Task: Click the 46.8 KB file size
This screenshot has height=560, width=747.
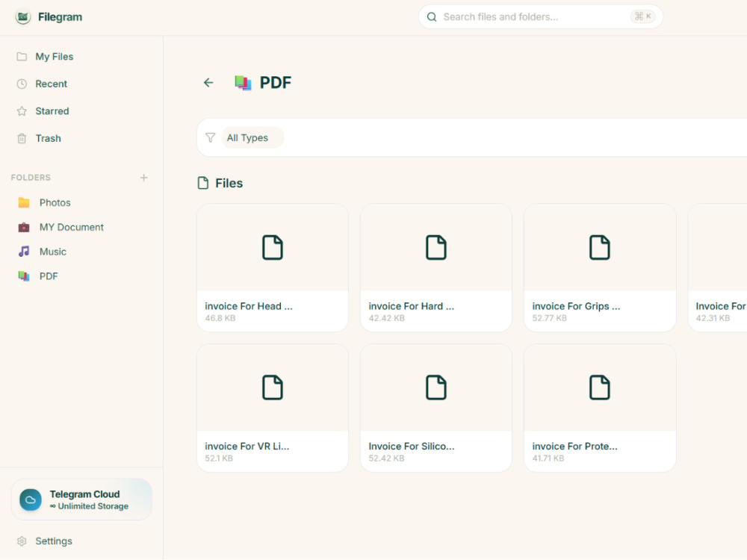Action: (x=220, y=318)
